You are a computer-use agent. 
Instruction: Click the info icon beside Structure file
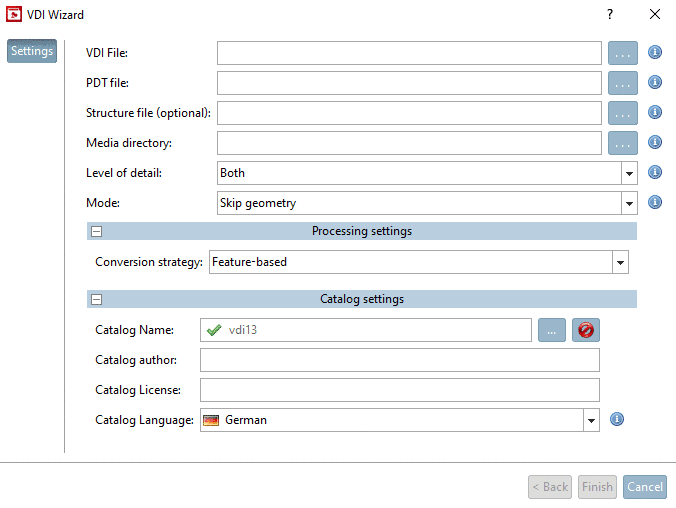tap(656, 113)
